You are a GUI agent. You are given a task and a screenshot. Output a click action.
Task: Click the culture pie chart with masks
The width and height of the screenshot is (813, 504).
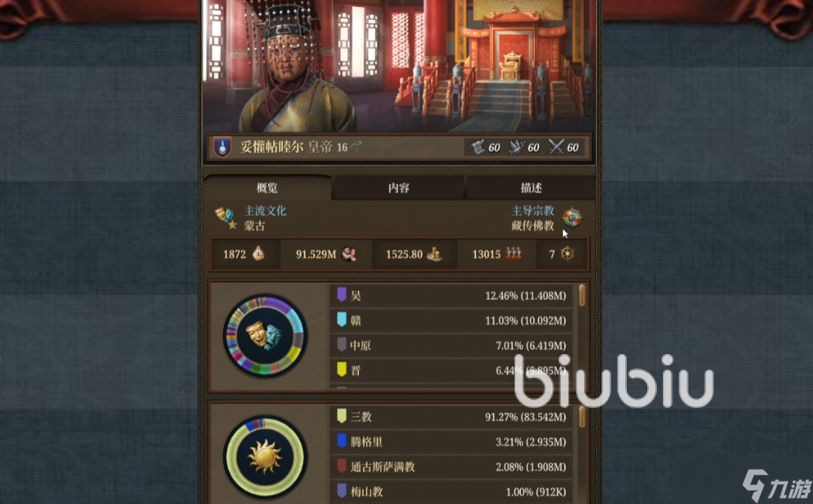[x=265, y=336]
